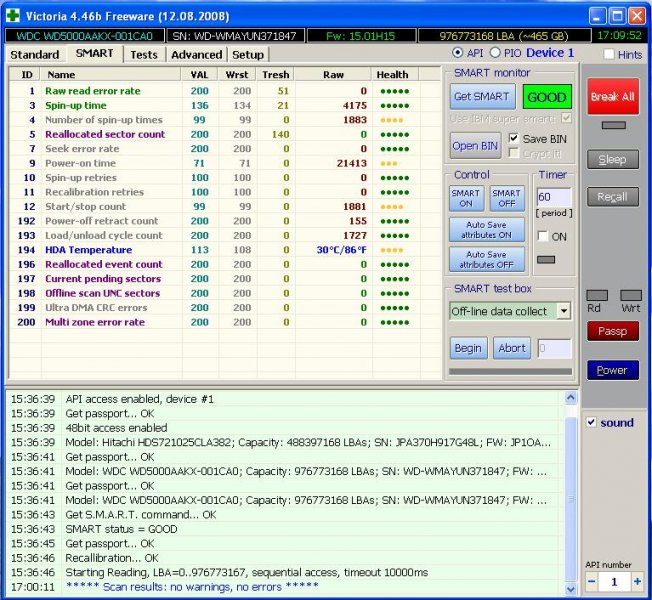Turn SMART OFF in Control group
The width and height of the screenshot is (652, 600).
click(506, 198)
